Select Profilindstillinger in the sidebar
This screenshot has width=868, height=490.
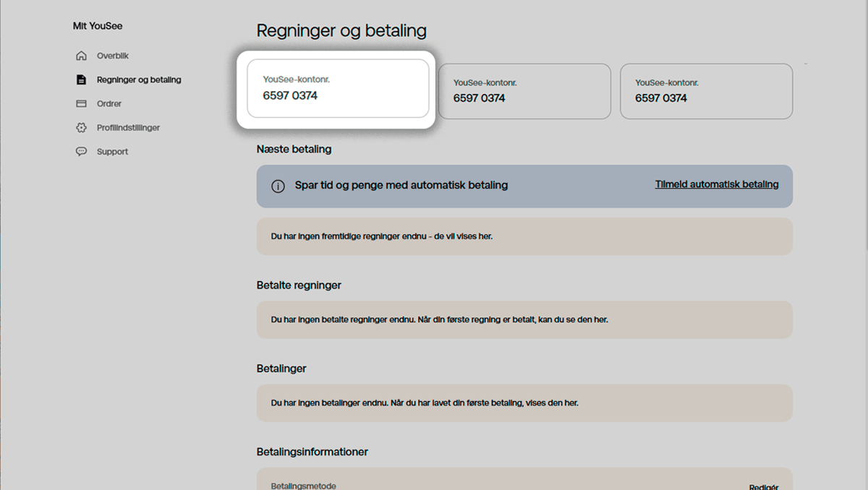coord(130,127)
